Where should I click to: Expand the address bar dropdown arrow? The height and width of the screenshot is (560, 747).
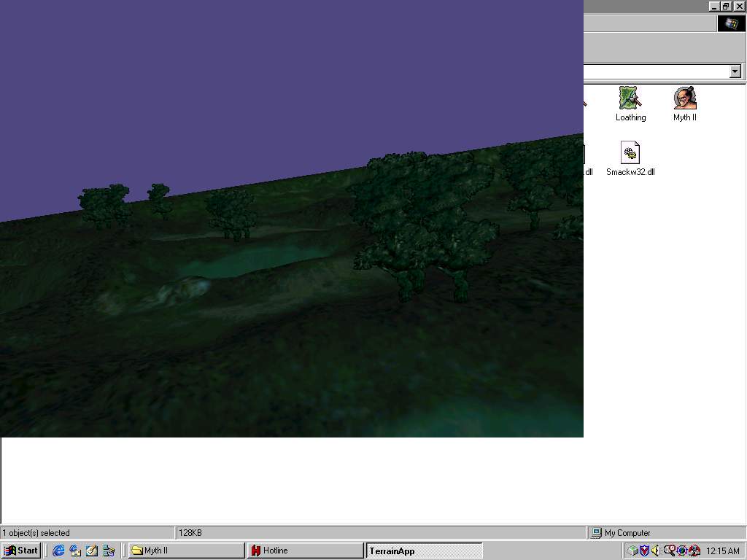coord(735,71)
